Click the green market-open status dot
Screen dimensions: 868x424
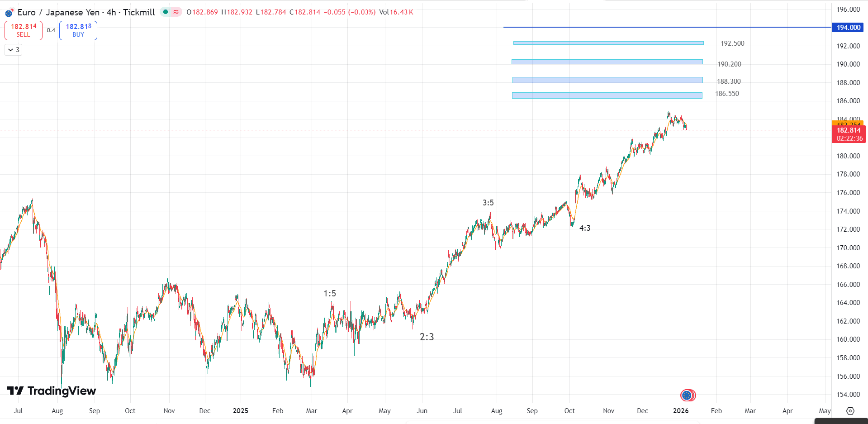click(x=165, y=12)
